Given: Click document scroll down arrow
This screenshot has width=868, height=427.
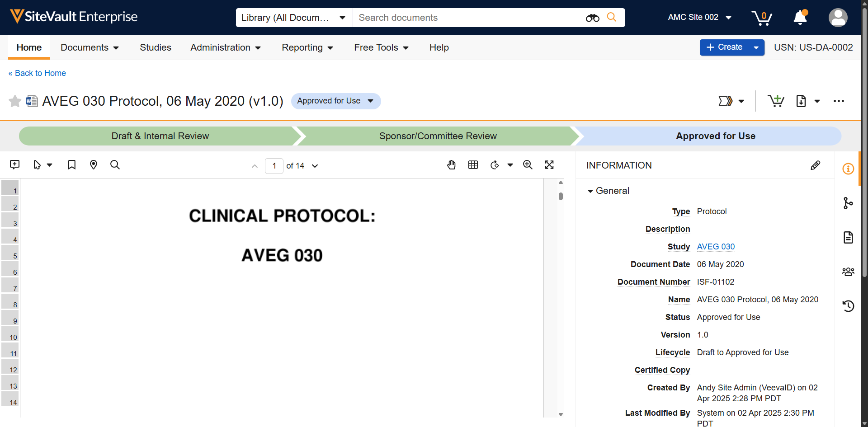Looking at the screenshot, I should pos(561,414).
